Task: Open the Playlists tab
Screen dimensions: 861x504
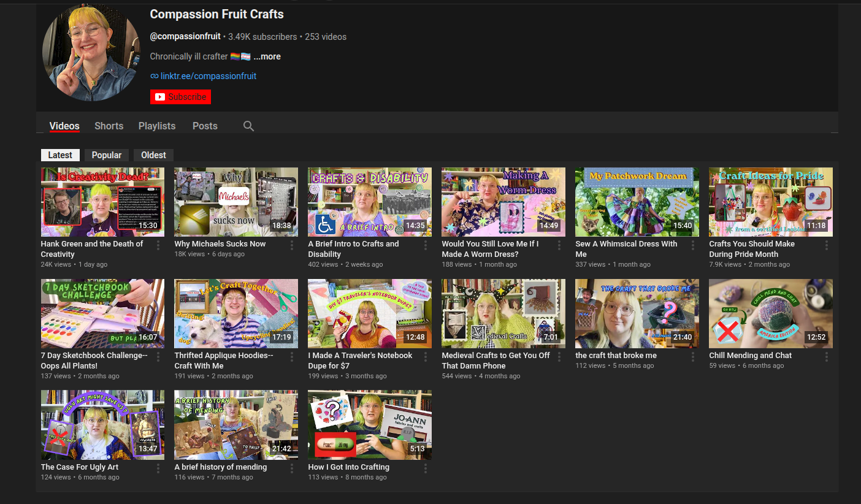Action: pyautogui.click(x=157, y=126)
